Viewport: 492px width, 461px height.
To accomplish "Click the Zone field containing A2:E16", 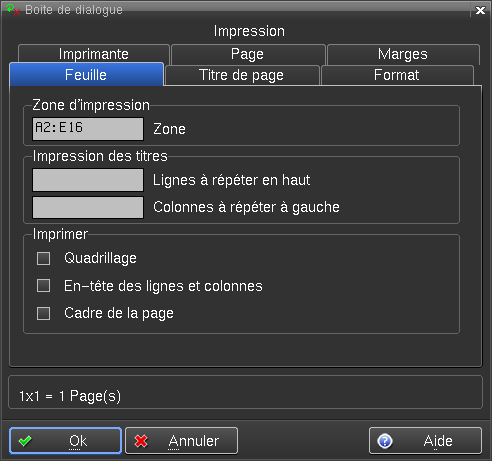I will [88, 129].
